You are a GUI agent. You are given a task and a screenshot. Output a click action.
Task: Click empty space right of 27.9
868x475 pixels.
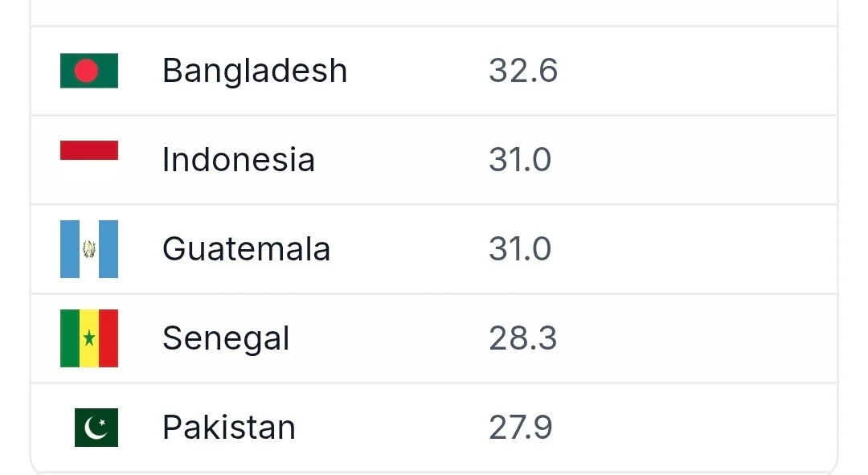coord(691,427)
